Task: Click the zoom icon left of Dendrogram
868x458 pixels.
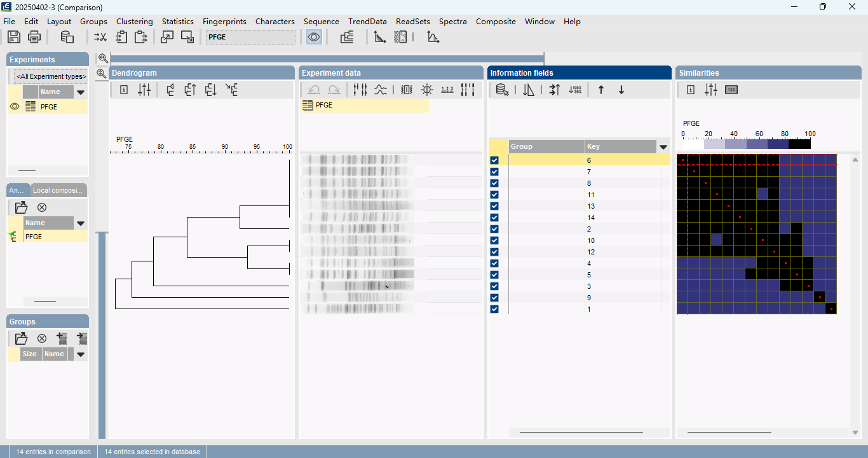Action: (102, 74)
